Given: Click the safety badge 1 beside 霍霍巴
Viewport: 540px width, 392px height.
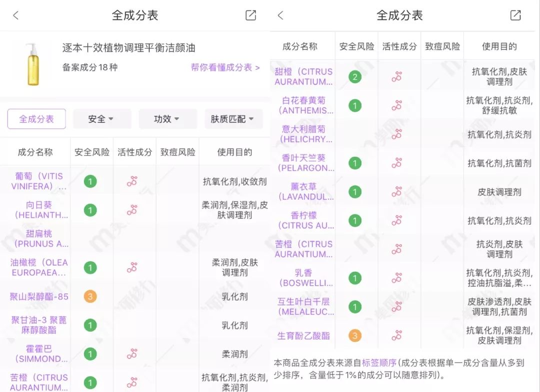Looking at the screenshot, I should pyautogui.click(x=90, y=354).
